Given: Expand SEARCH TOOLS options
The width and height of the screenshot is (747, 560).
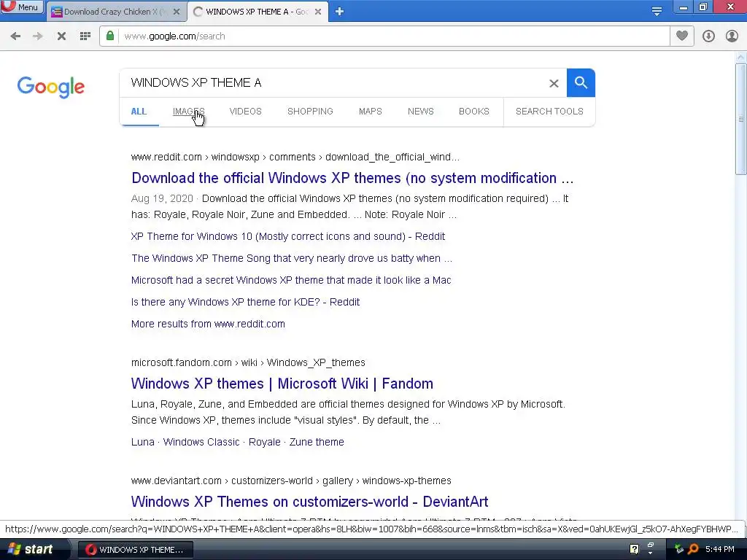Looking at the screenshot, I should 549,112.
